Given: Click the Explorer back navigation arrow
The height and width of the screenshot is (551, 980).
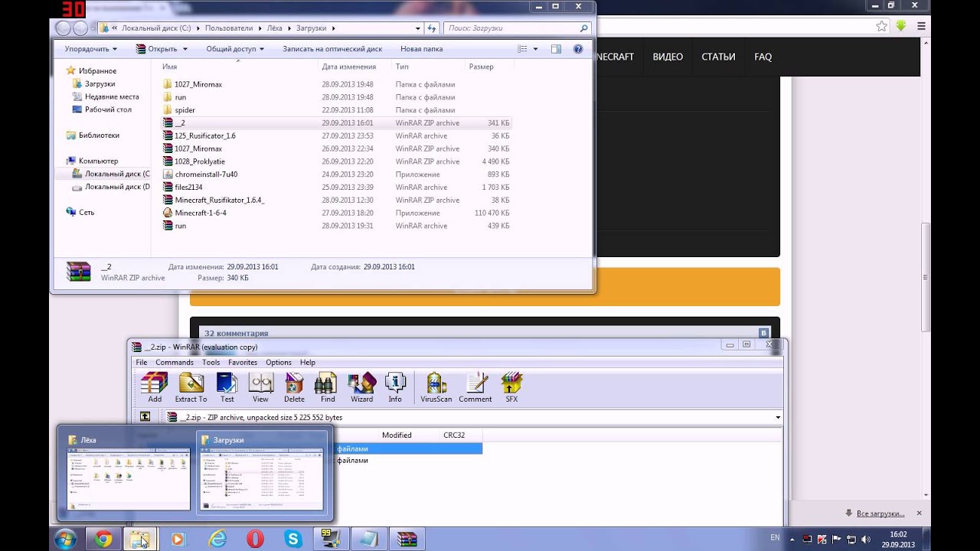Looking at the screenshot, I should (x=63, y=28).
